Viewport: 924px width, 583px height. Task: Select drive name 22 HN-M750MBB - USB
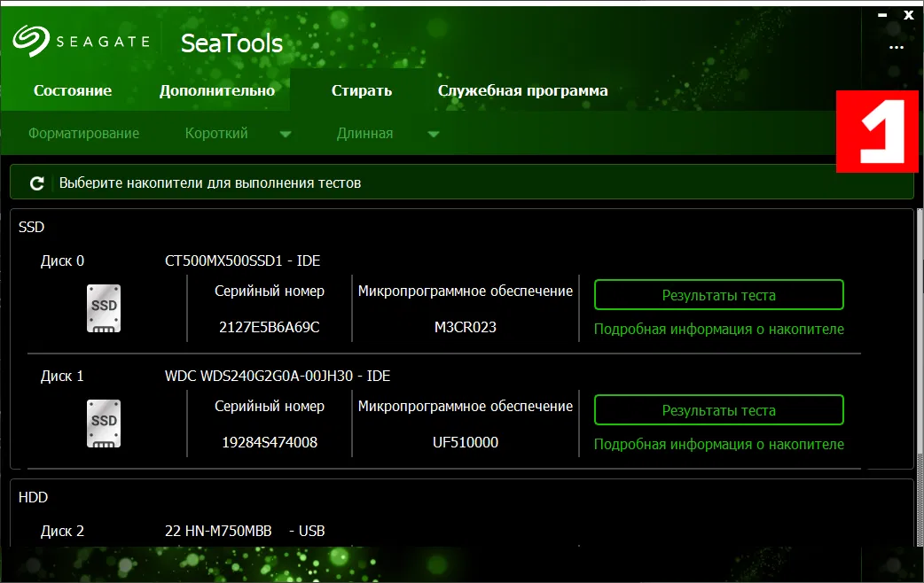point(245,532)
